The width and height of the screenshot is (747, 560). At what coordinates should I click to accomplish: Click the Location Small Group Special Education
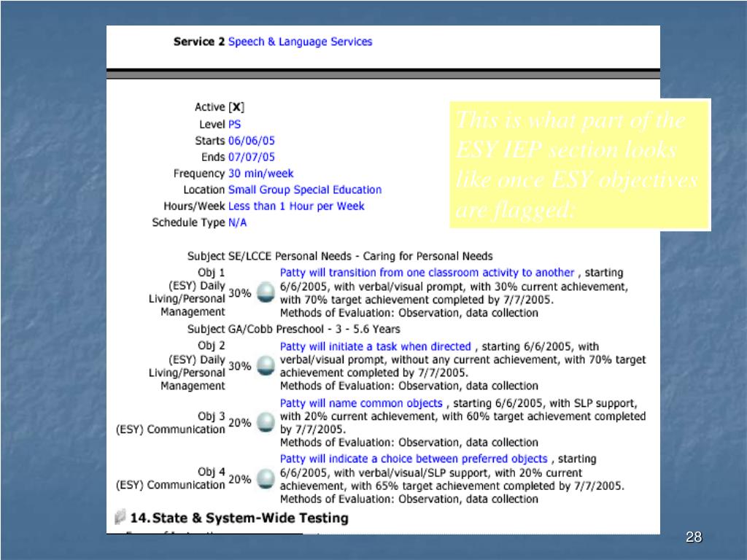tap(305, 190)
